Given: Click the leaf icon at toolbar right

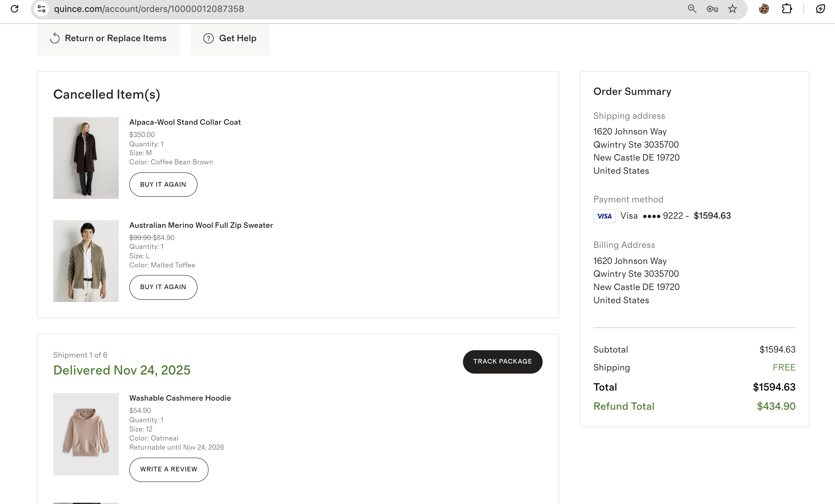Looking at the screenshot, I should [x=820, y=9].
